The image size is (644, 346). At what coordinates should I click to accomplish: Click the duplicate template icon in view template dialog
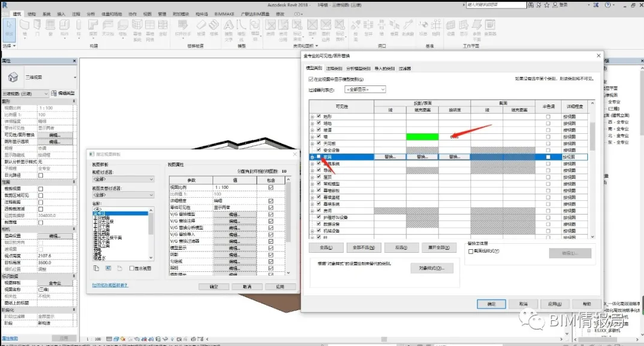96,268
